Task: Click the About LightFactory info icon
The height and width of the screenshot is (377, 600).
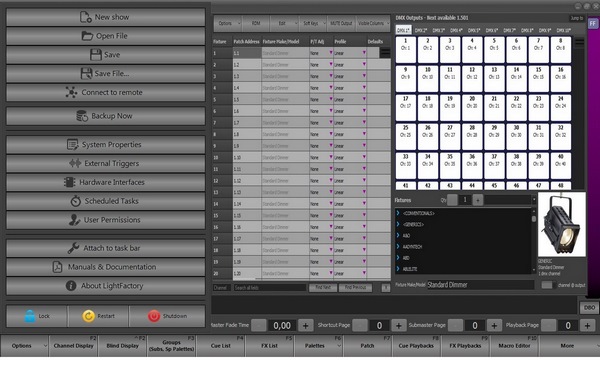Action: pyautogui.click(x=71, y=286)
